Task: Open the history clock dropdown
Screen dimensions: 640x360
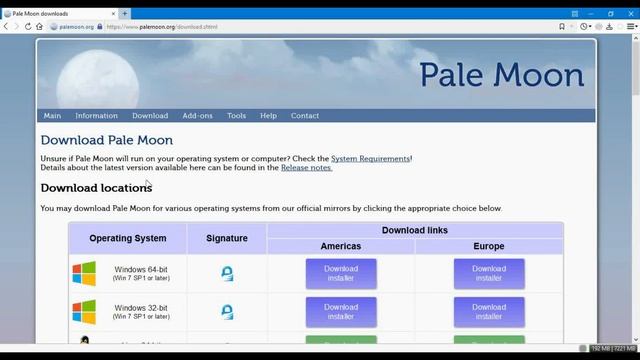Action: [585, 27]
